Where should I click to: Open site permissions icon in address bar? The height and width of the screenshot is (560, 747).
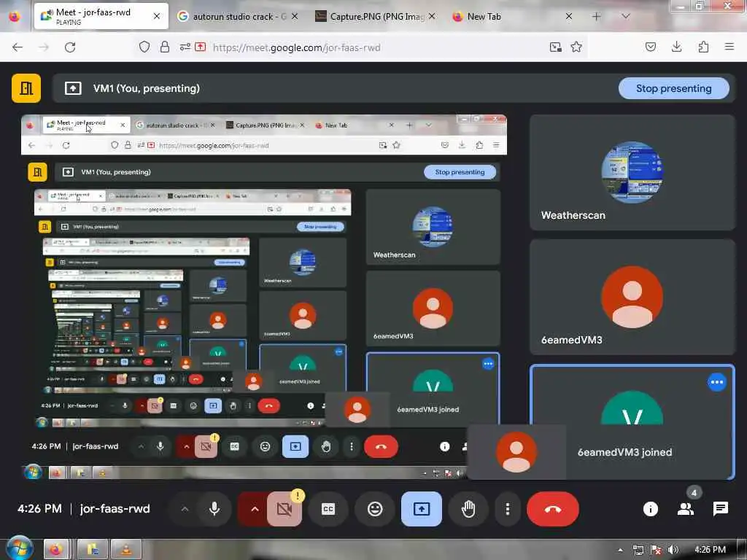[x=185, y=47]
